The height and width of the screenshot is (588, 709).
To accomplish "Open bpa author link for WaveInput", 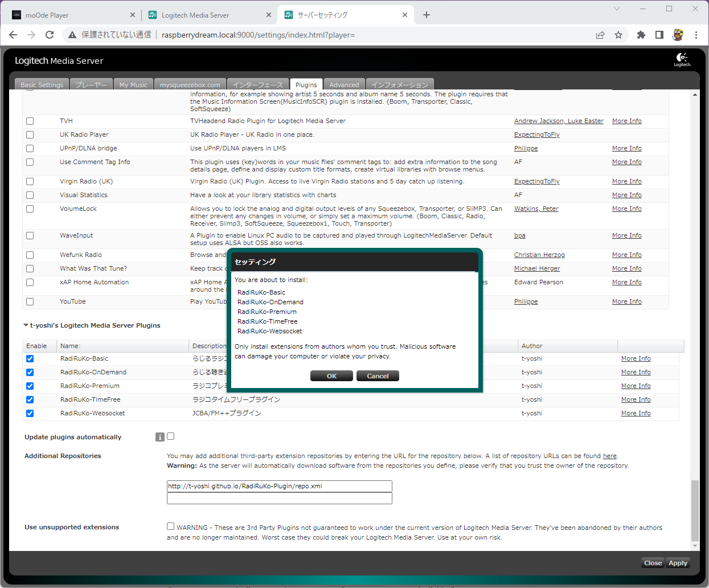I will [519, 235].
